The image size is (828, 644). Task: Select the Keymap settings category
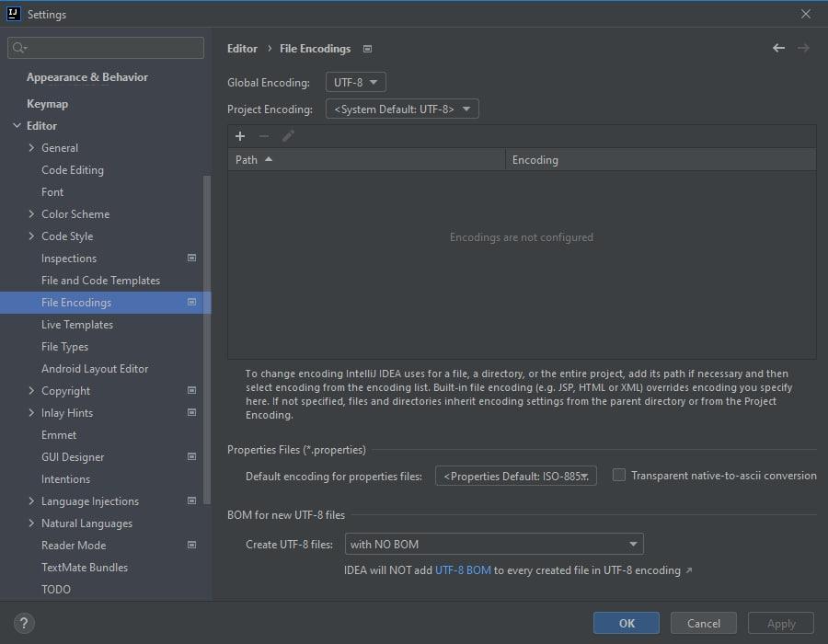(x=47, y=104)
